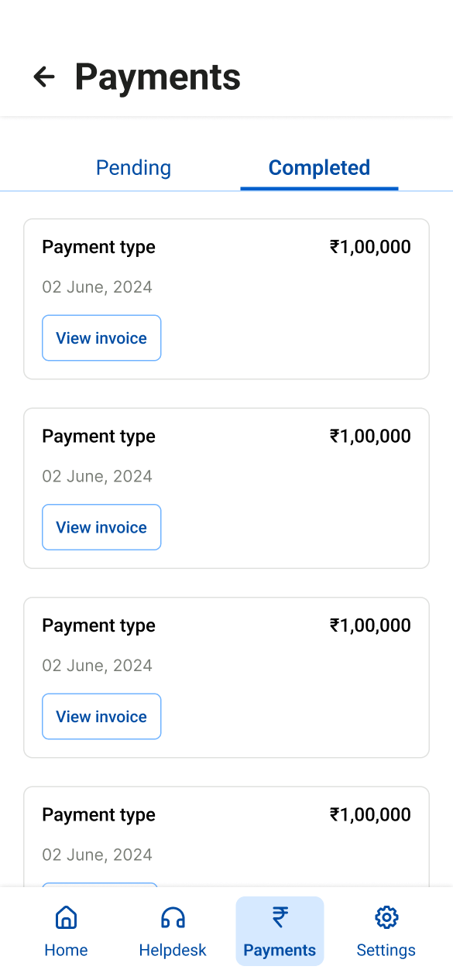The width and height of the screenshot is (453, 980).
Task: Tap the fourth payment card's ₹1,00,000 amount
Action: (370, 814)
